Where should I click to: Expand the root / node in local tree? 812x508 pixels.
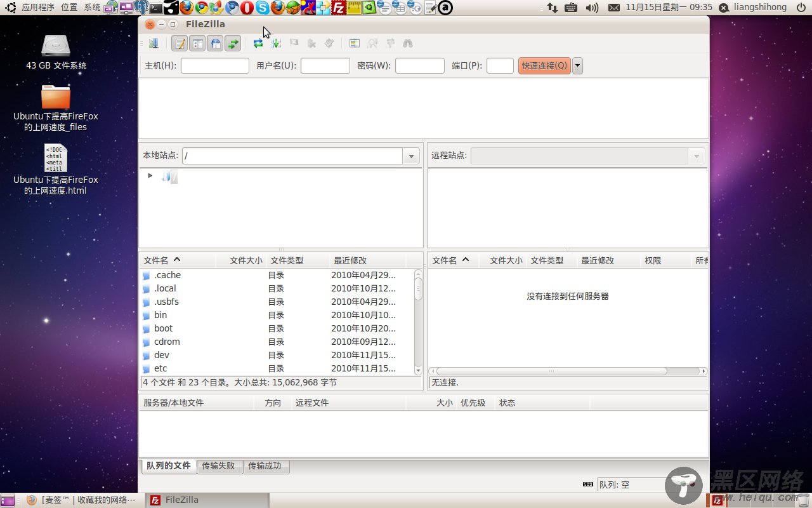(x=150, y=176)
